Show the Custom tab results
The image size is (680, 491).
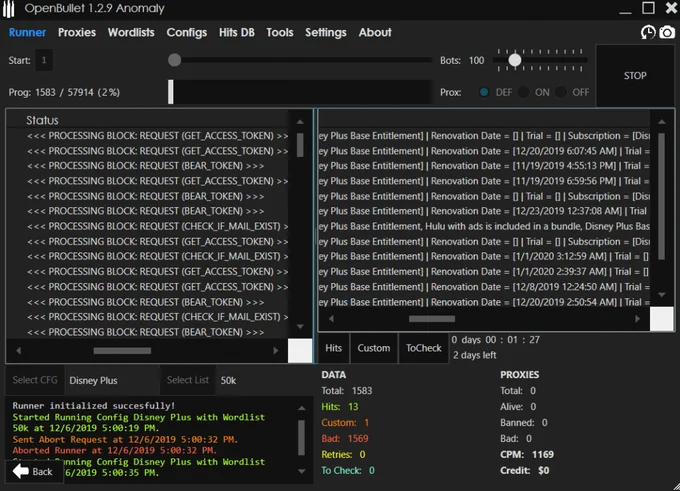[x=373, y=348]
